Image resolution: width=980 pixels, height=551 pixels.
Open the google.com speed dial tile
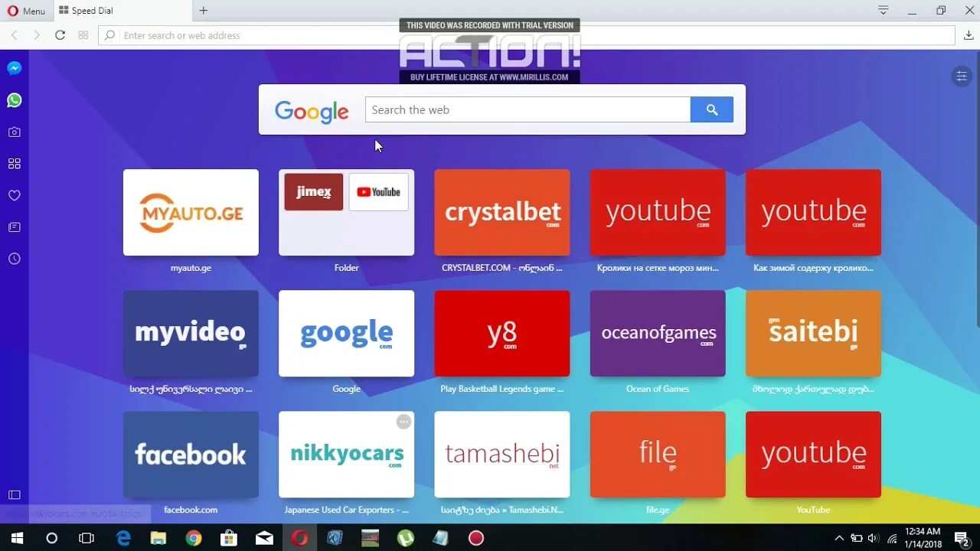346,334
